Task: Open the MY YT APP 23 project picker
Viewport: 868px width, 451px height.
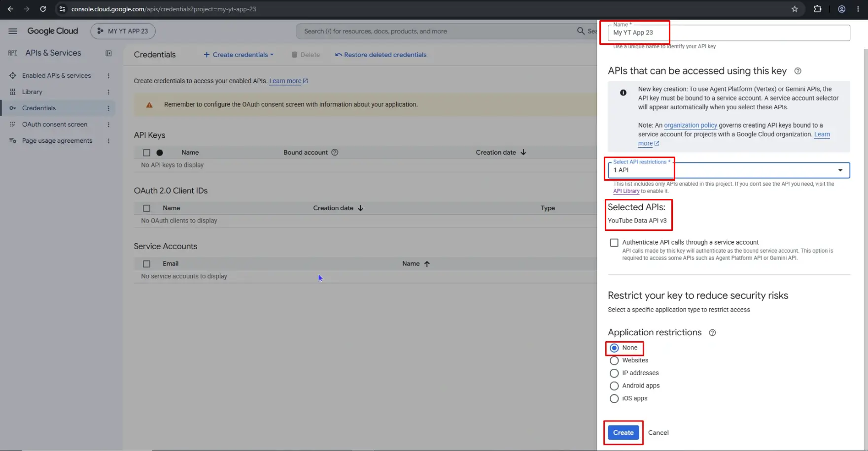Action: [123, 31]
